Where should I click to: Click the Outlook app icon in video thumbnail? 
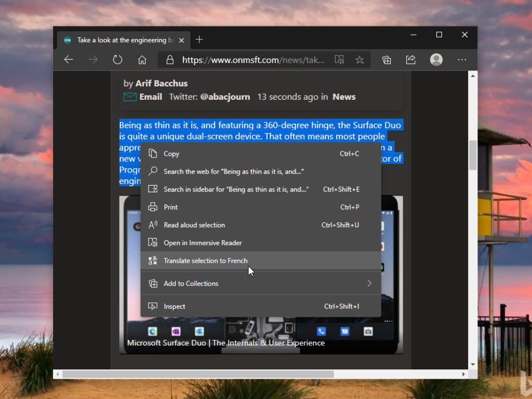pos(199,331)
